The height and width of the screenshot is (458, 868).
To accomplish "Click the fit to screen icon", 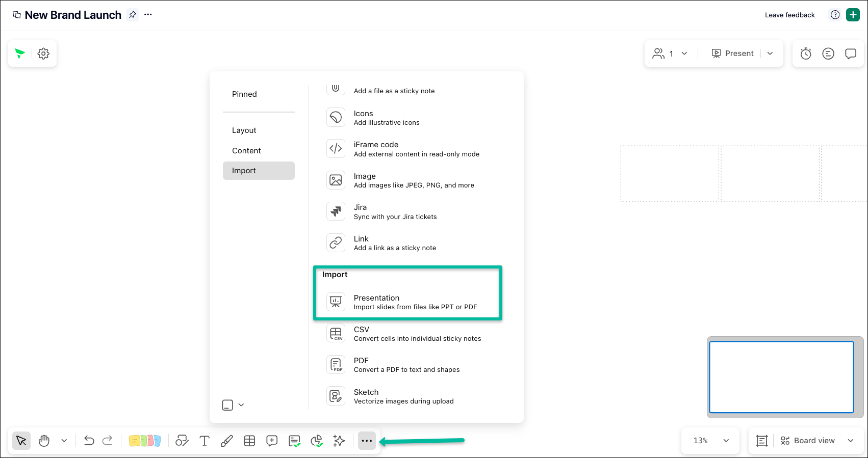I will (x=762, y=441).
